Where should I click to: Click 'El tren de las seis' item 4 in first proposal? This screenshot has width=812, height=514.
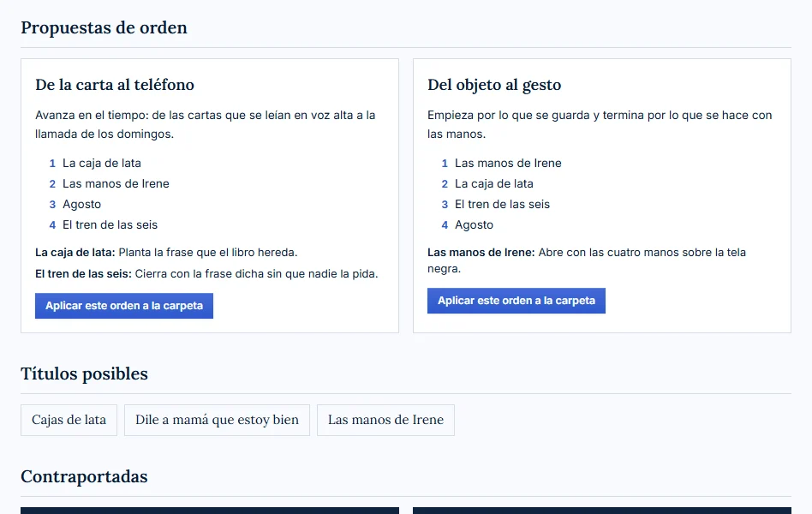click(110, 224)
